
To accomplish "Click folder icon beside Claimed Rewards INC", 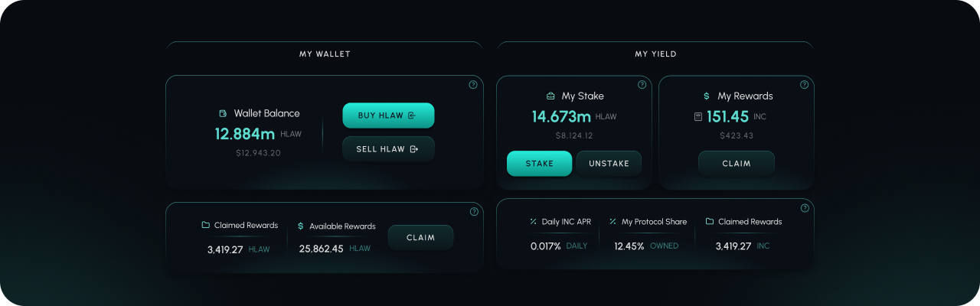I will (x=709, y=222).
